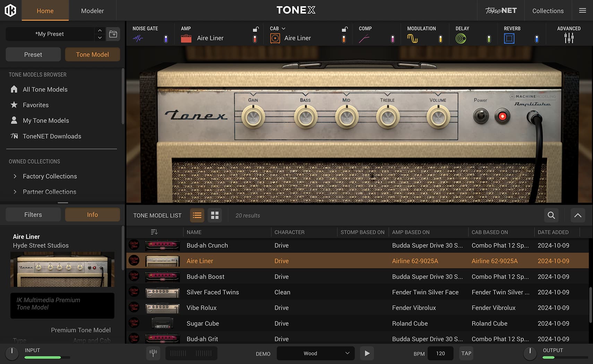
Task: Toggle the Reverb effect on or off
Action: click(x=536, y=39)
